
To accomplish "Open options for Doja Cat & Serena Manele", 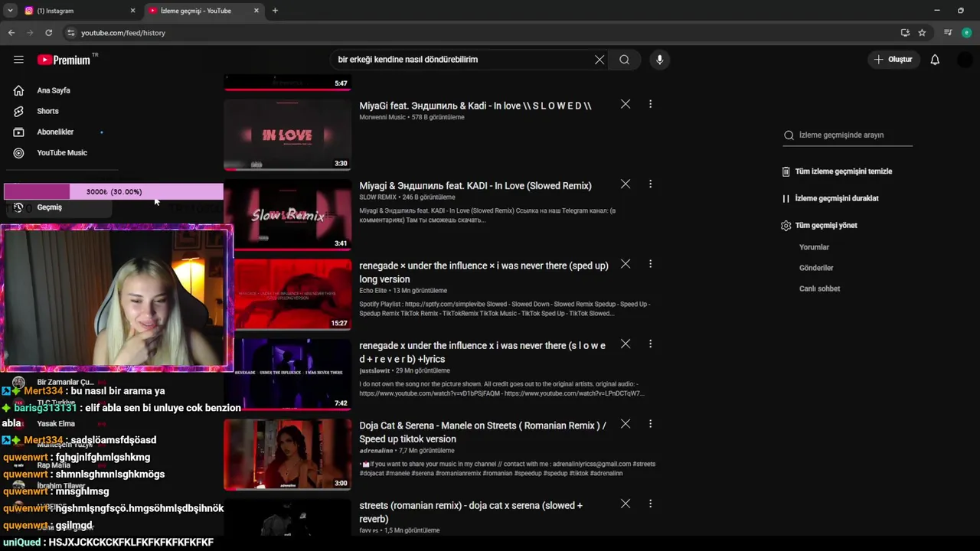I will click(x=650, y=424).
